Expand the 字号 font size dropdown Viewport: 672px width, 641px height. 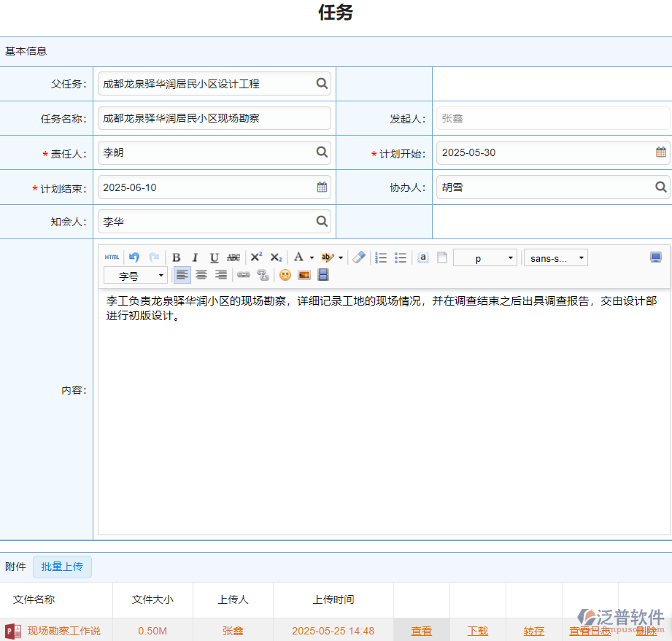pyautogui.click(x=135, y=275)
